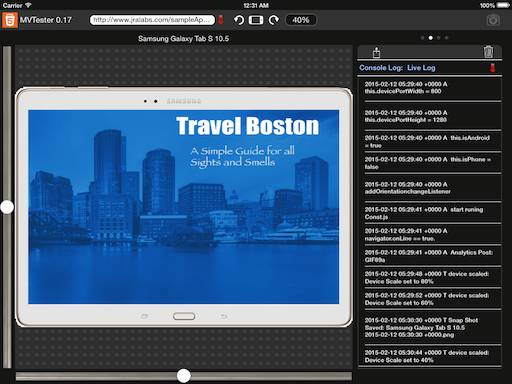
Task: Select log entry 'Device Scale set to 80%'
Action: pyautogui.click(x=430, y=278)
